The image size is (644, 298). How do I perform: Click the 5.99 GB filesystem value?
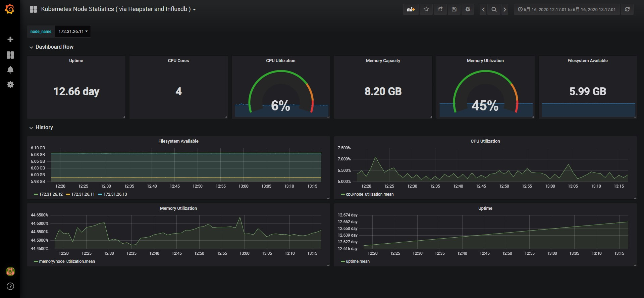point(588,91)
